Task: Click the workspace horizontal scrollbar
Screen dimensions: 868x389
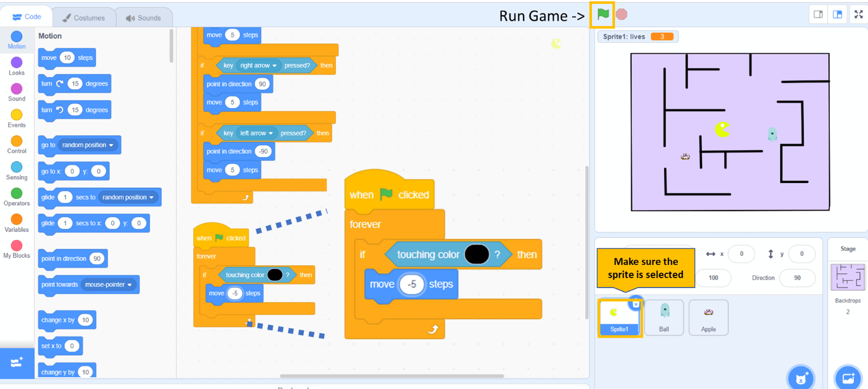Action: point(392,376)
